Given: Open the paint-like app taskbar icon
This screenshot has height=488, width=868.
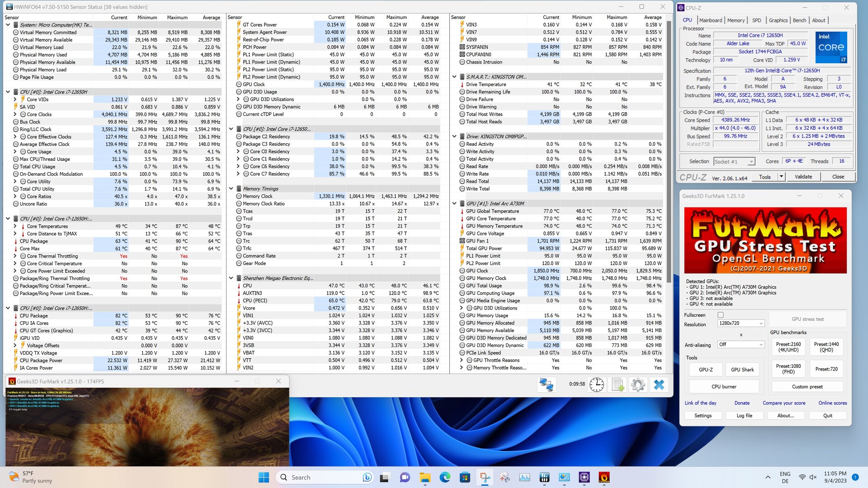Looking at the screenshot, I should tap(505, 477).
